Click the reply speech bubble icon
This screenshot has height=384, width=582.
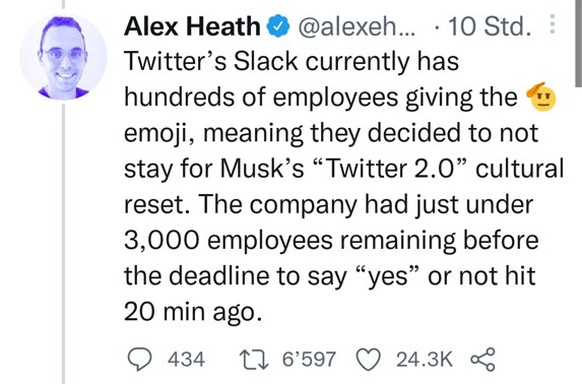point(140,359)
